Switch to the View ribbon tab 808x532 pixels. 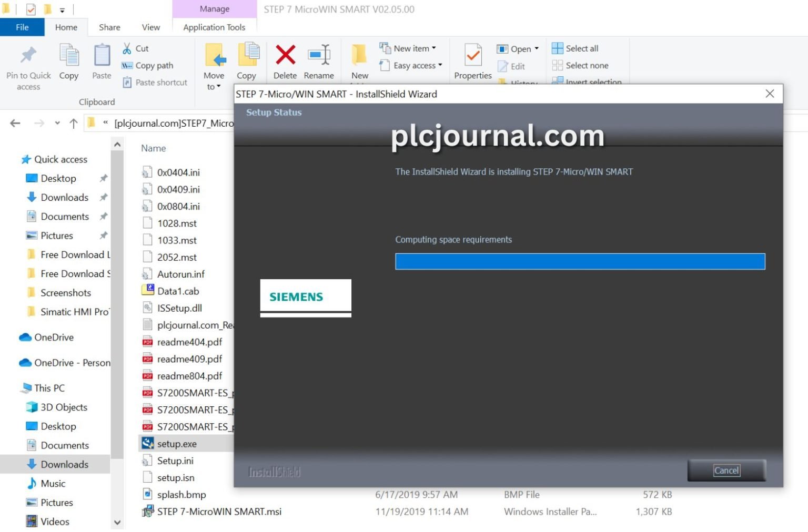[x=150, y=27]
